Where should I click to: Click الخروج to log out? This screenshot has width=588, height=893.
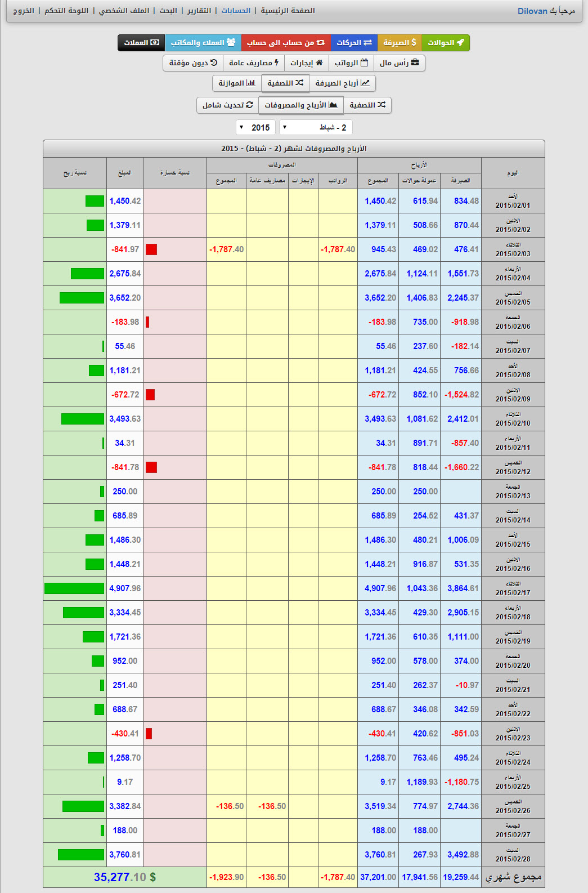[24, 11]
